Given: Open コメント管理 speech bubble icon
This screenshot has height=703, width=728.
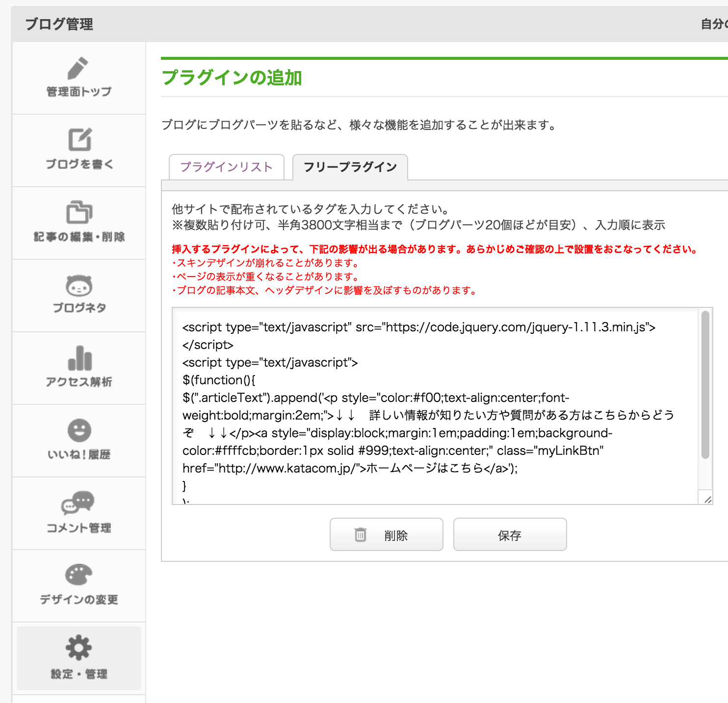Looking at the screenshot, I should coord(78,502).
